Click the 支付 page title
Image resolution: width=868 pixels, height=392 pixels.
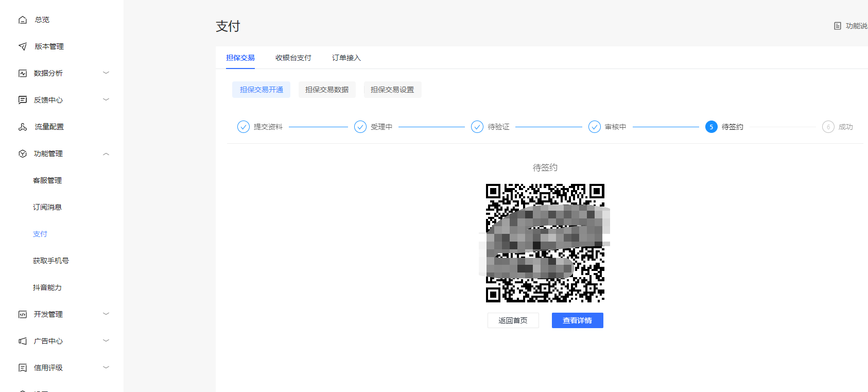228,26
